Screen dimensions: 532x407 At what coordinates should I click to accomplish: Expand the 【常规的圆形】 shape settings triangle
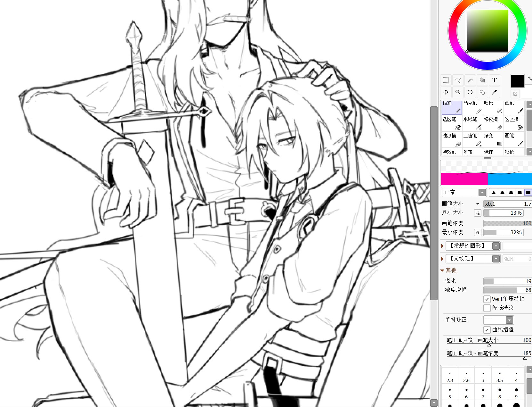pyautogui.click(x=442, y=246)
